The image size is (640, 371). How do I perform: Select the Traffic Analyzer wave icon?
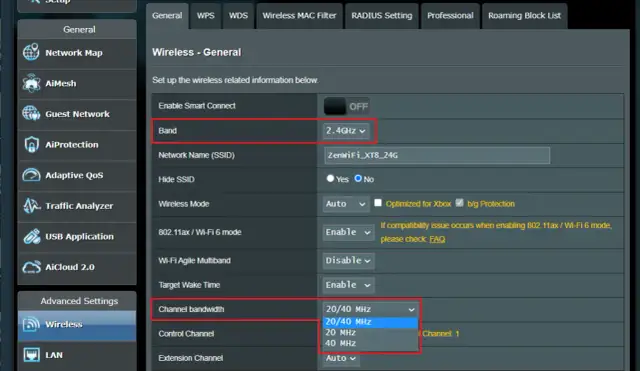31,205
